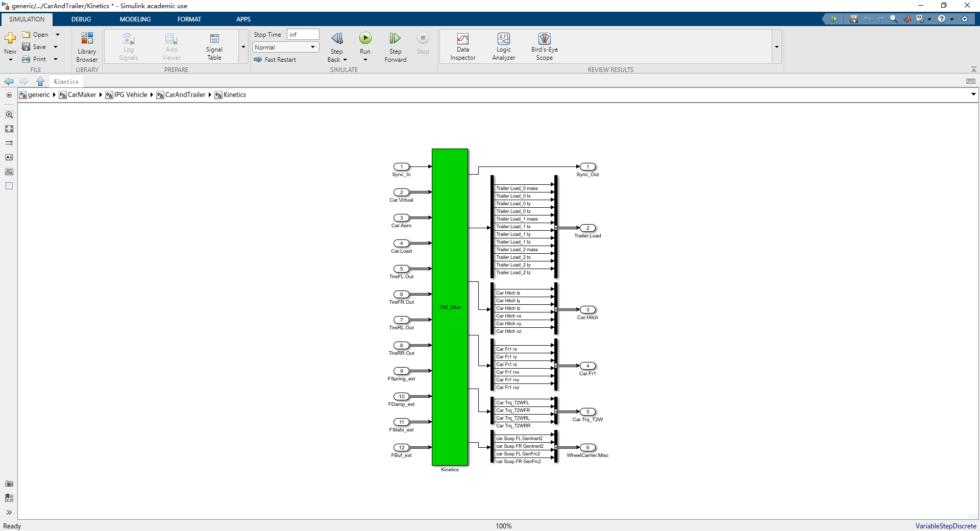Click the Open button
This screenshot has width=980, height=531.
35,35
